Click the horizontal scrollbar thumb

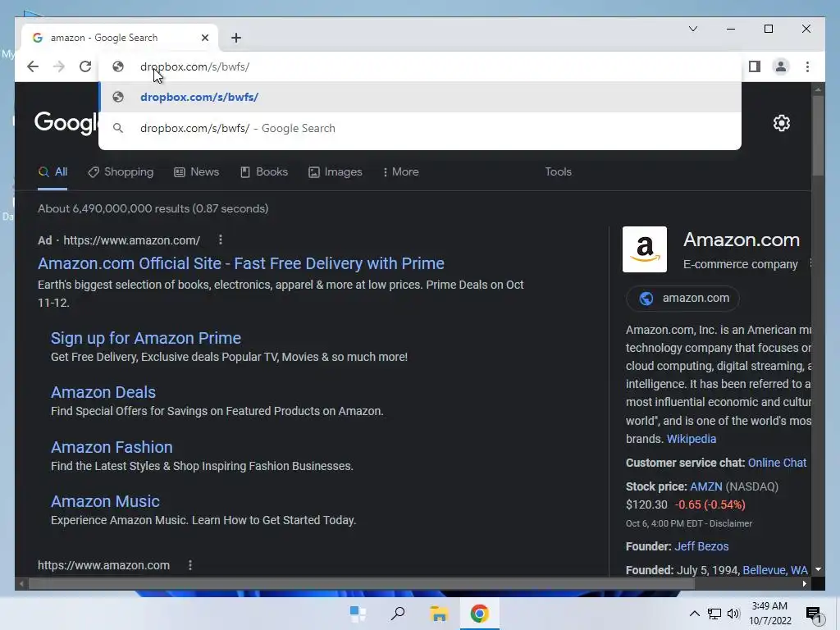pos(362,583)
